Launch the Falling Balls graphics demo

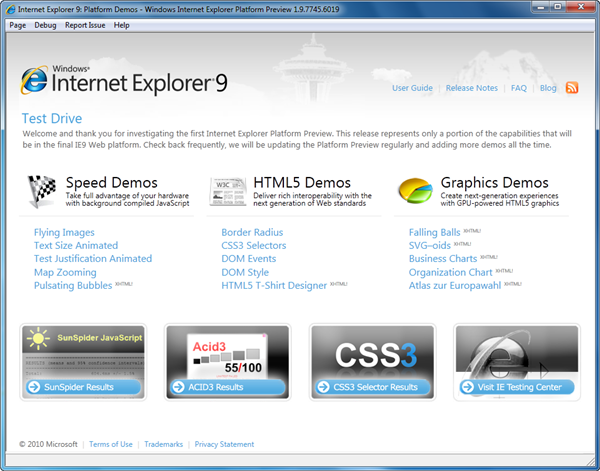(435, 232)
